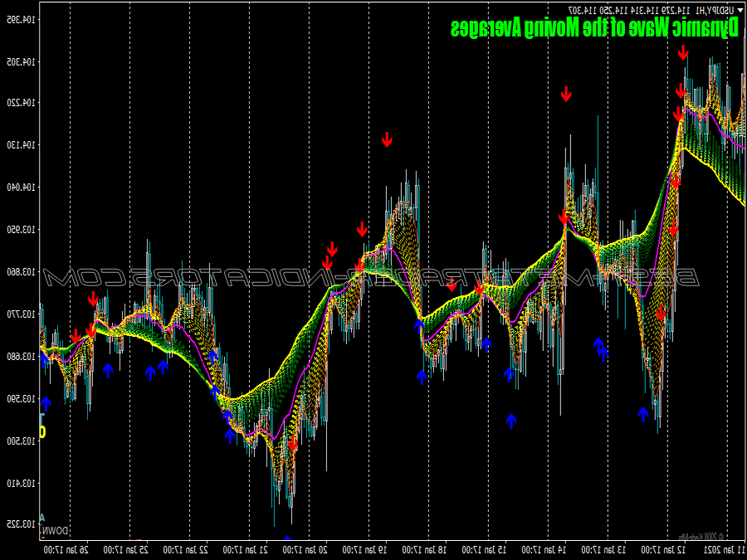Click the USDJPY,H1 symbol label

coord(715,9)
